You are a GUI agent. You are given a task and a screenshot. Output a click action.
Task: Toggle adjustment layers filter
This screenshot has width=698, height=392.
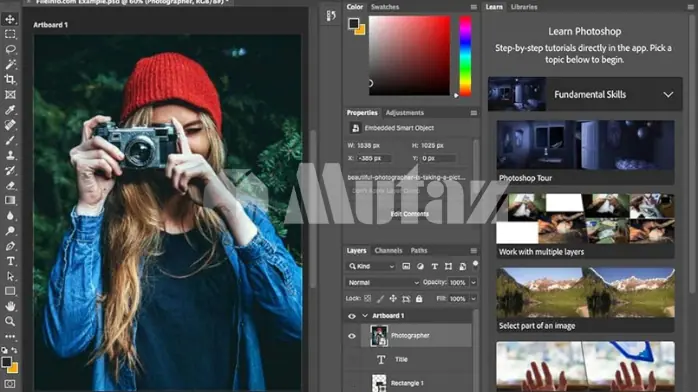[x=420, y=267]
